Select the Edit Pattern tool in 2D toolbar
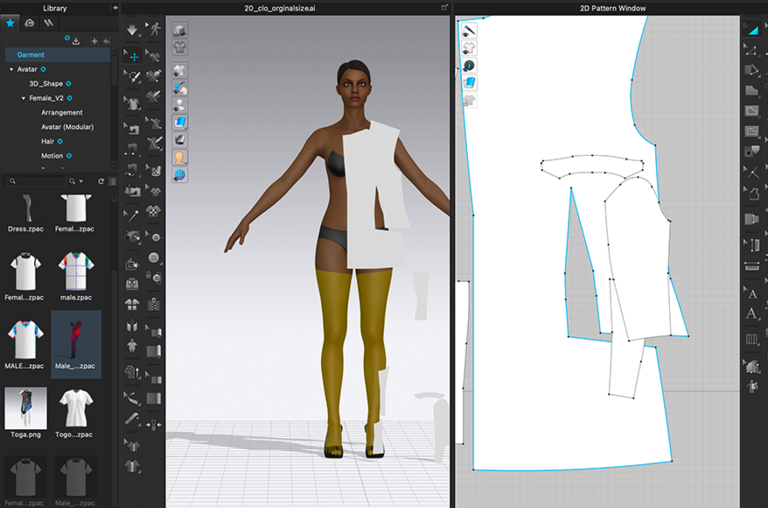This screenshot has width=768, height=508. click(751, 51)
